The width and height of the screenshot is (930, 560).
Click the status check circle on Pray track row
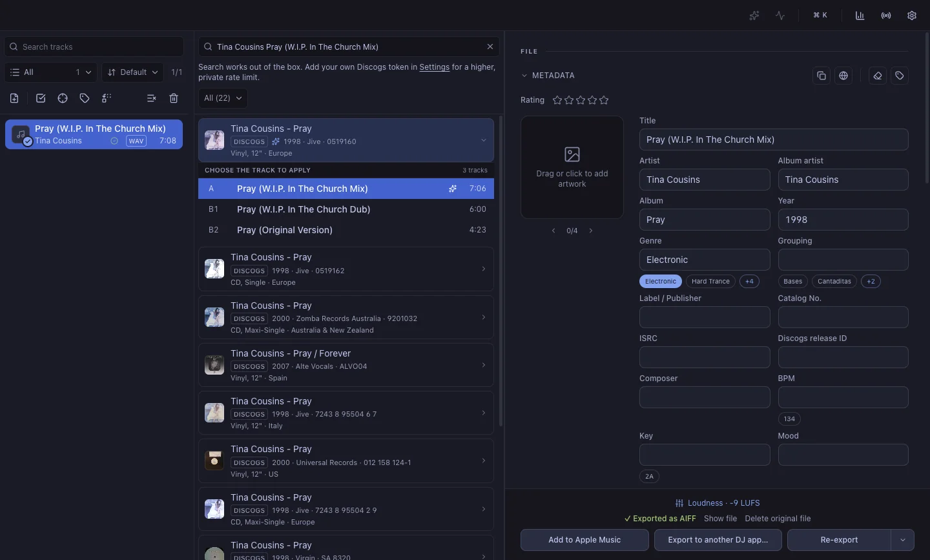point(114,141)
